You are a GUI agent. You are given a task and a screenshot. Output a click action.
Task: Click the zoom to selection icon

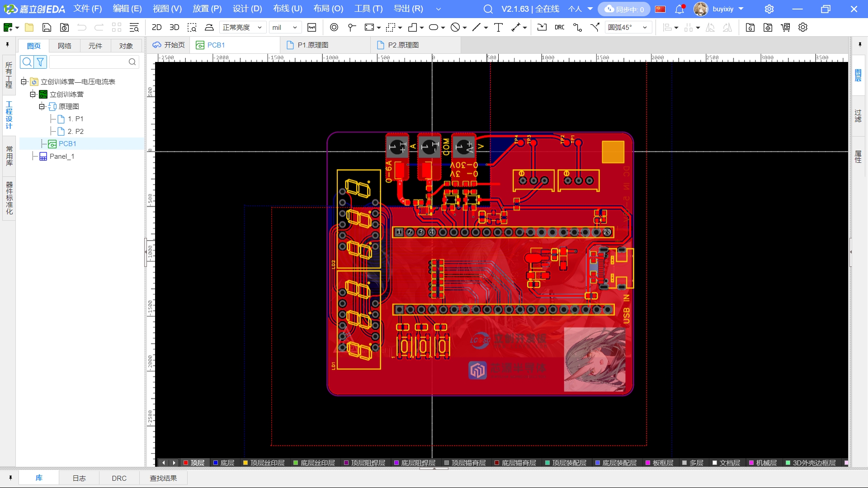pos(192,28)
